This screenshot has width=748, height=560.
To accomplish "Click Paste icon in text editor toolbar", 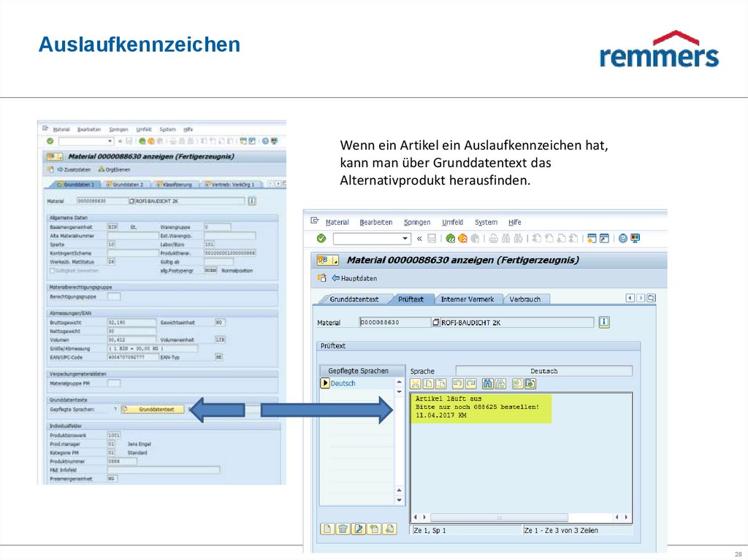I will click(x=440, y=383).
